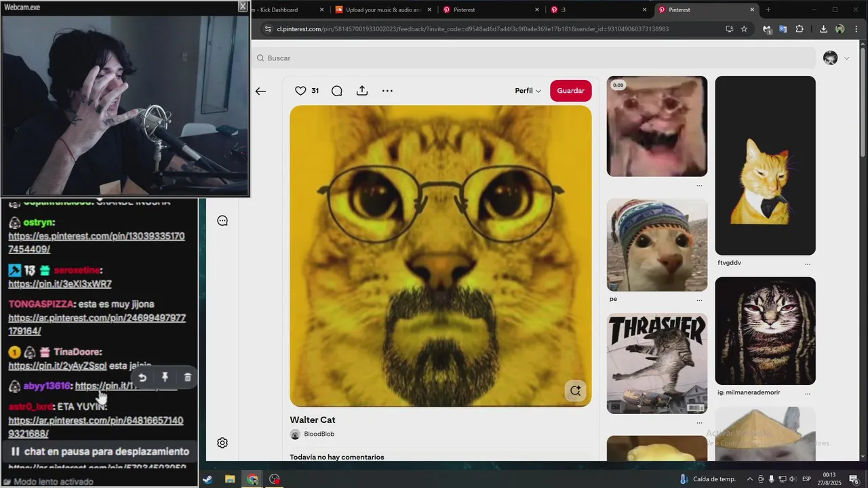Save the pin with Guardar button
Image resolution: width=868 pixels, height=488 pixels.
click(570, 91)
